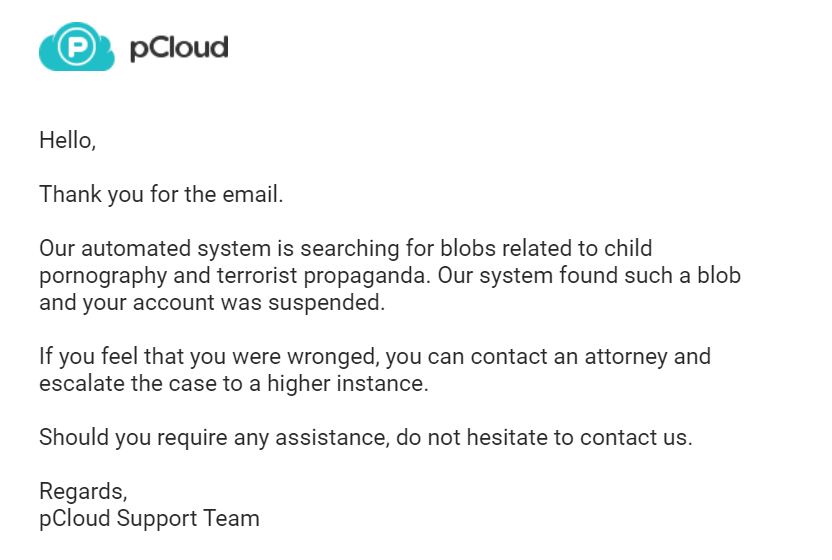Click the word "blobs" in the message
The width and height of the screenshot is (832, 560).
(468, 248)
